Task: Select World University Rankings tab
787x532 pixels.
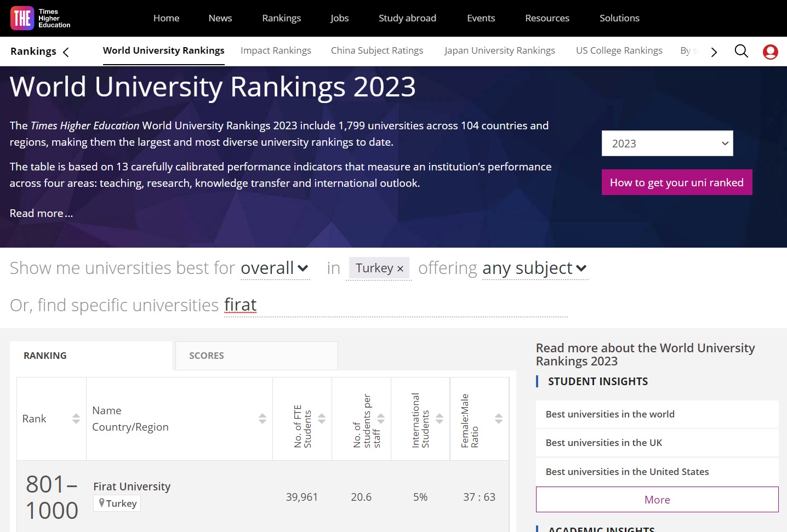Action: point(164,50)
